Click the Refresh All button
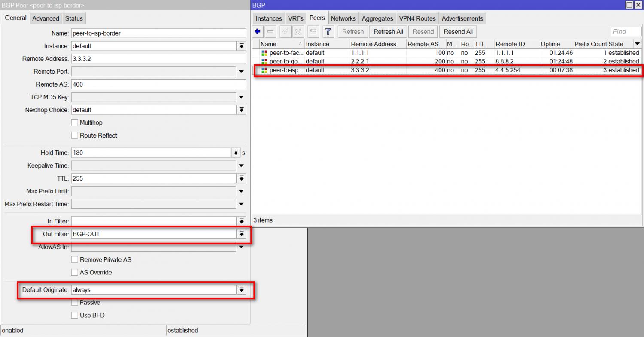644x337 pixels. click(388, 32)
